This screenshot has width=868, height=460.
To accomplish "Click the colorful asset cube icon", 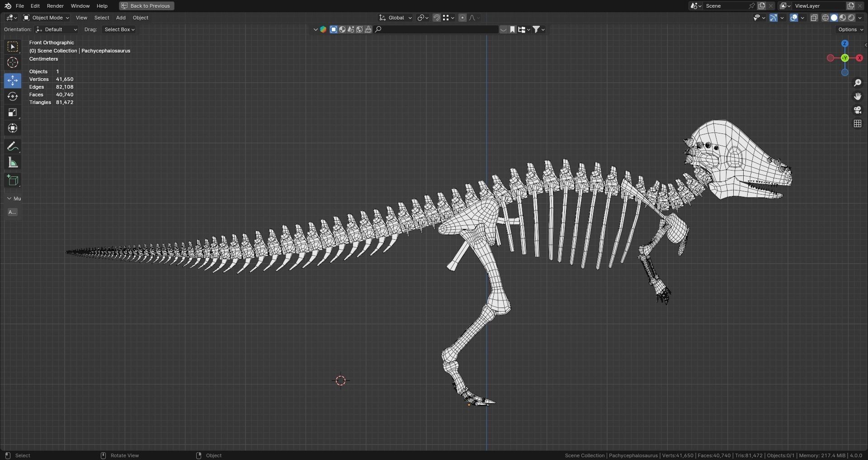I will [x=323, y=29].
